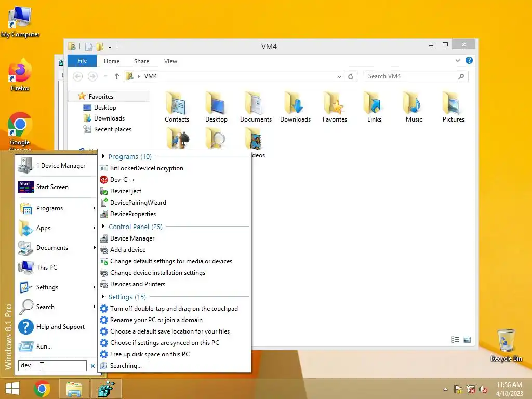The width and height of the screenshot is (532, 399).
Task: Select the Documents folder in VM4
Action: pos(256,107)
